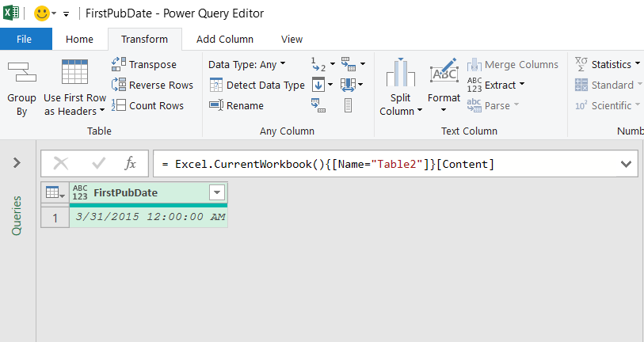The height and width of the screenshot is (342, 644).
Task: Click the fx function icon
Action: tap(130, 163)
